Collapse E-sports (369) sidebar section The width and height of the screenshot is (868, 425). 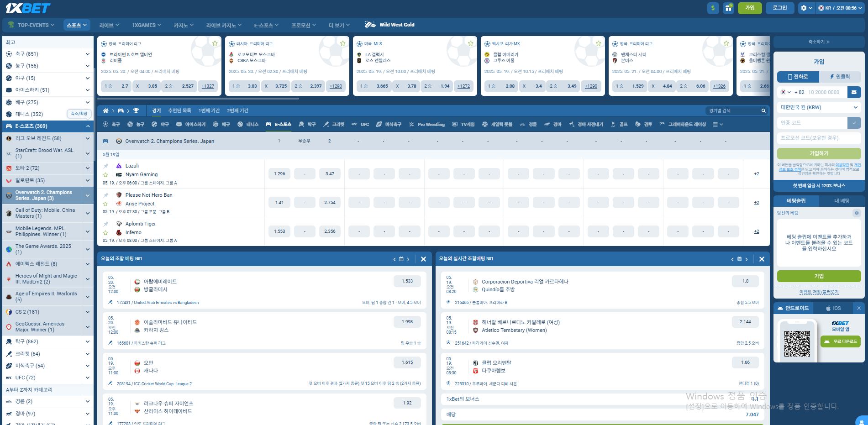(x=88, y=126)
